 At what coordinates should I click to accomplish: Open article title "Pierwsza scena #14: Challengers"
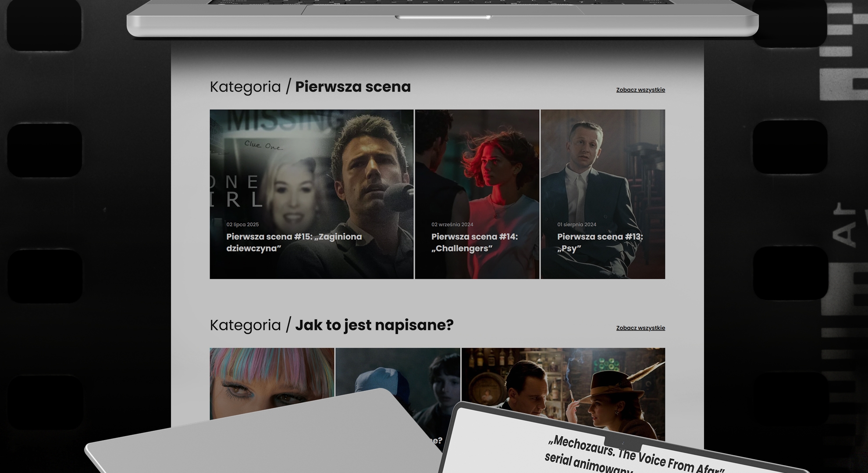(474, 242)
